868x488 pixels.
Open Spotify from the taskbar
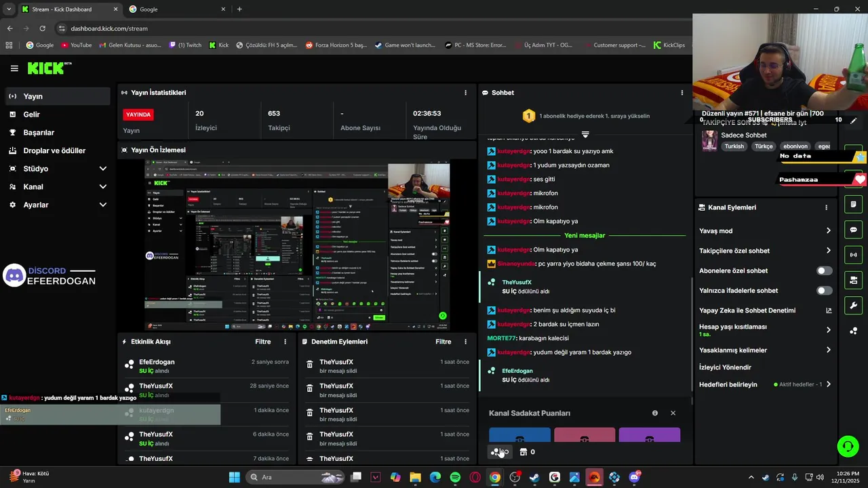[455, 477]
